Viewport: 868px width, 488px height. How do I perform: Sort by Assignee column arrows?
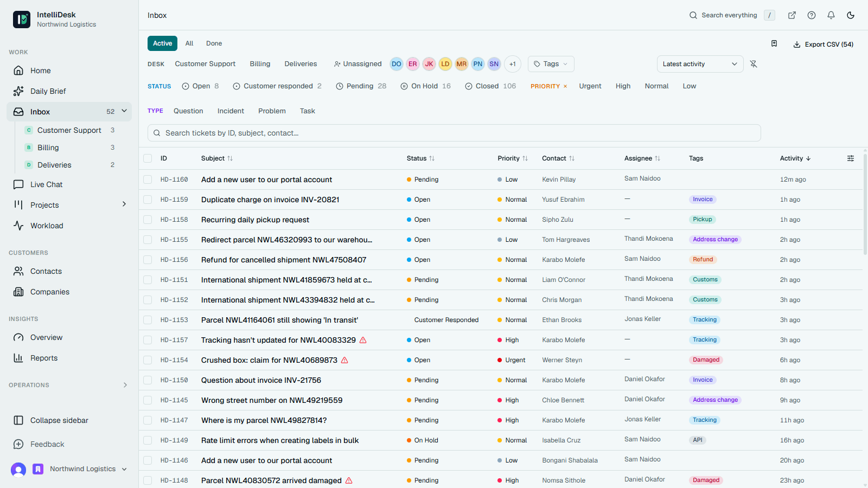point(658,158)
